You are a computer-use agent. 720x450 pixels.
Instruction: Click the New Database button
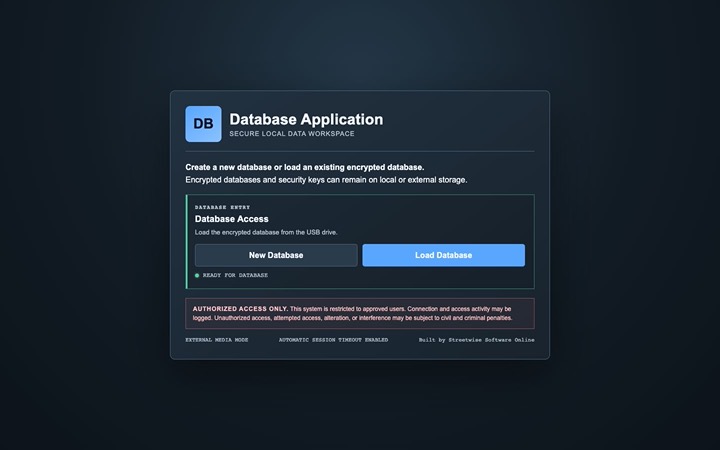coord(276,255)
